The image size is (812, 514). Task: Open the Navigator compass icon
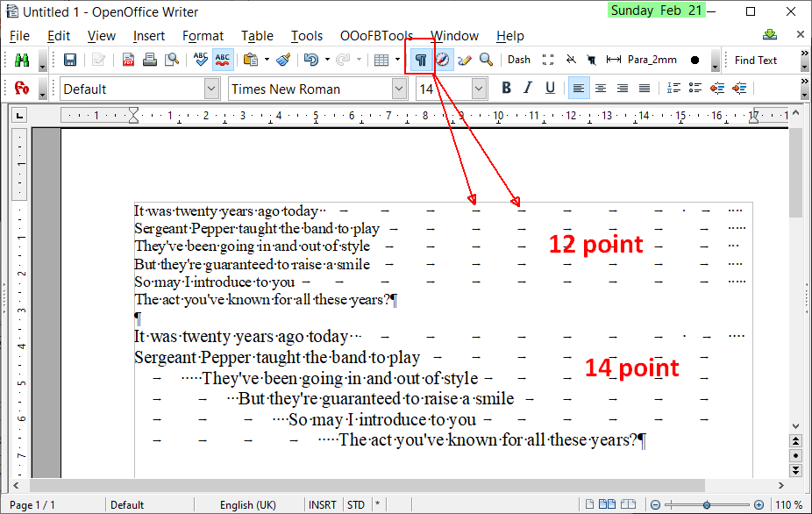pyautogui.click(x=443, y=61)
